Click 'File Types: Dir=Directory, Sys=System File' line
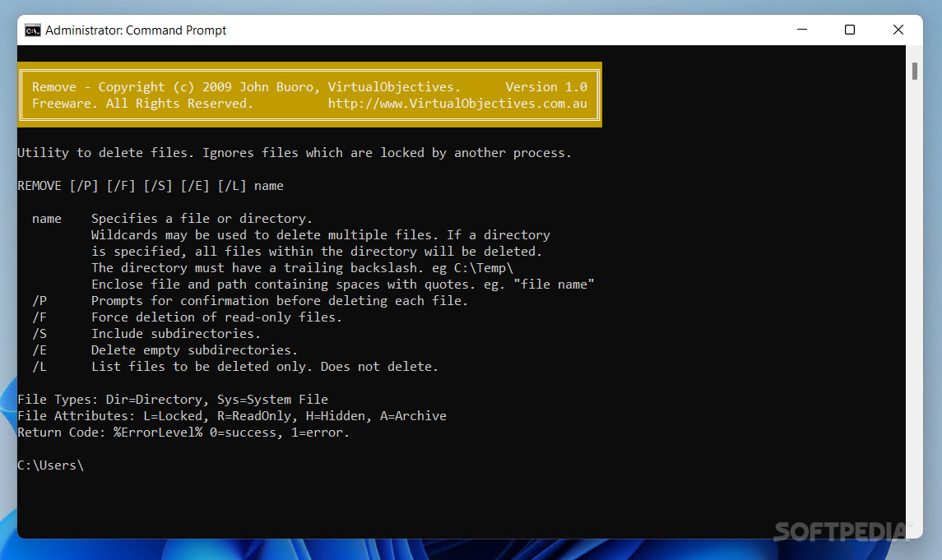This screenshot has width=942, height=560. (x=173, y=399)
